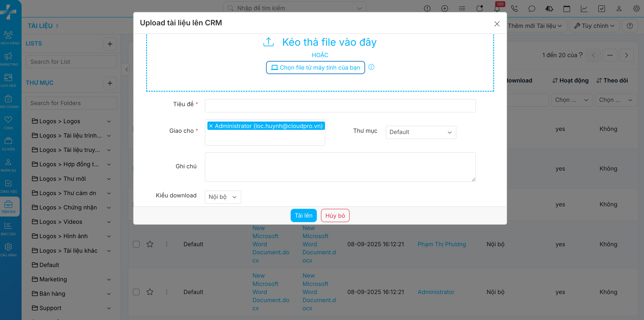
Task: Star the Phạm Thị Phương document row
Action: coord(150,244)
